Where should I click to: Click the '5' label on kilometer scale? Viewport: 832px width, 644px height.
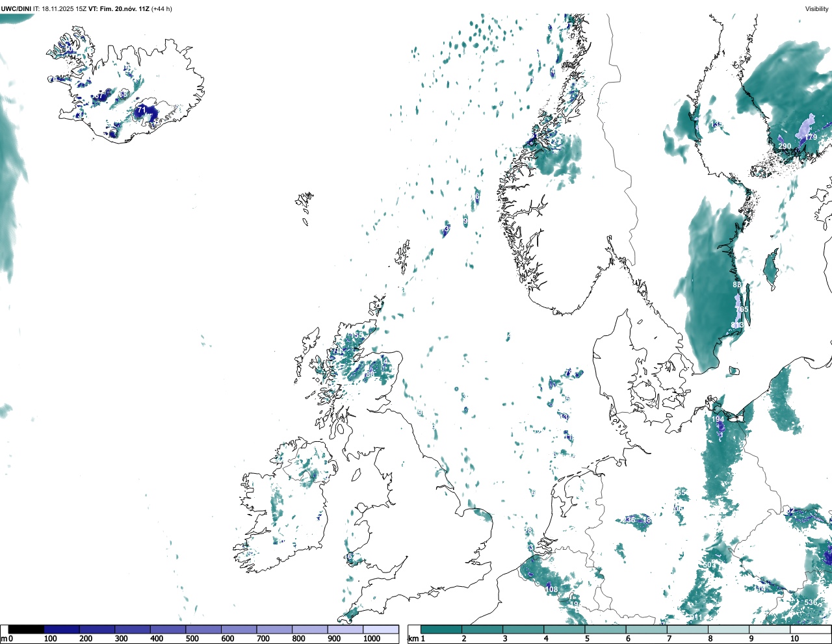click(587, 639)
